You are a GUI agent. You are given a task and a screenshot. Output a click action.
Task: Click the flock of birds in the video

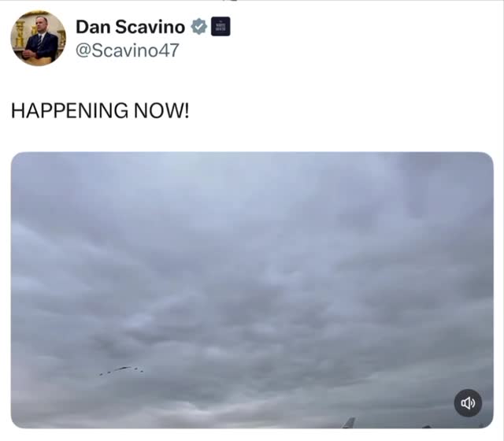point(121,371)
